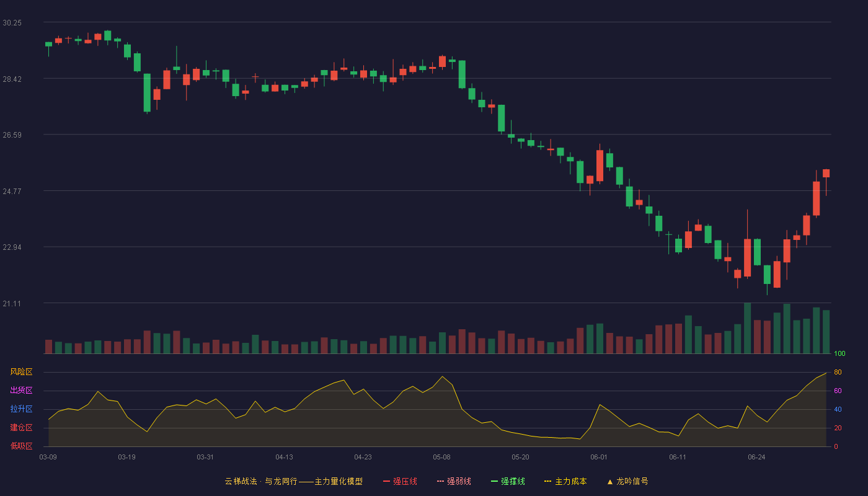Screen dimensions: 868x496
Task: Click the 拉升区 zone label
Action: (21, 409)
